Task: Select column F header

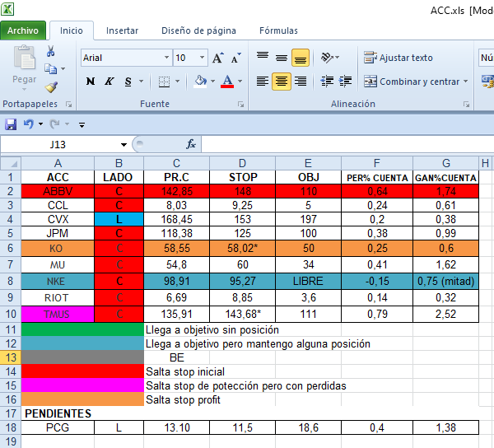Action: tap(377, 164)
